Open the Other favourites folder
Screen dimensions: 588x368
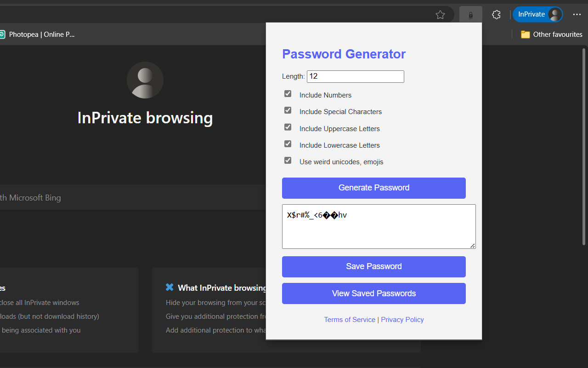(551, 34)
